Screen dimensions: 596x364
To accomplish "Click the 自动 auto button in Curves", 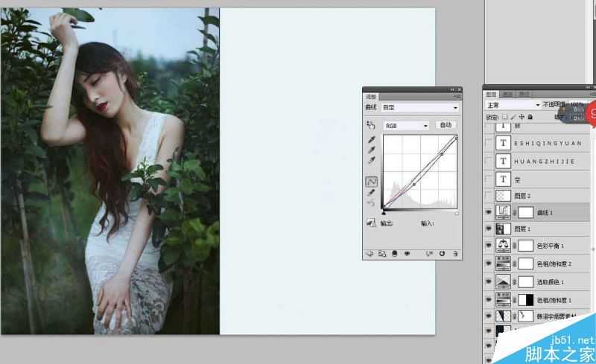I will click(x=446, y=126).
